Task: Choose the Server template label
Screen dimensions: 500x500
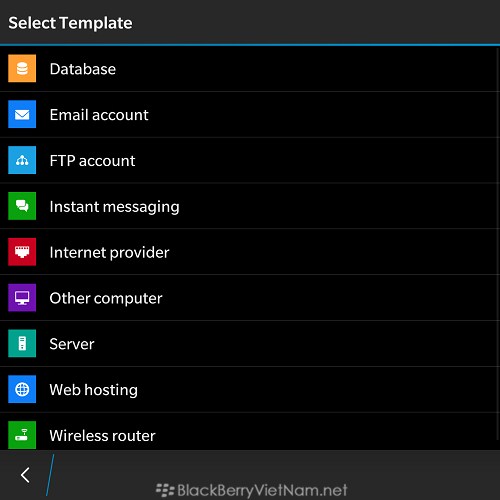Action: click(x=72, y=344)
